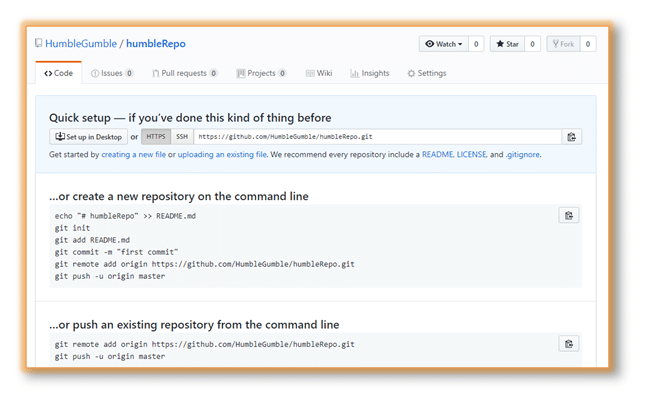Go to the Pull requests tab

184,73
